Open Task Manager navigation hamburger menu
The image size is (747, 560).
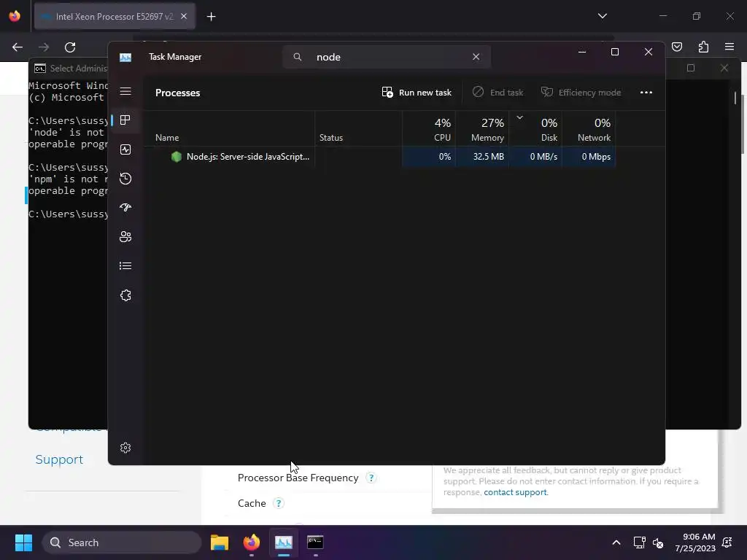point(125,91)
